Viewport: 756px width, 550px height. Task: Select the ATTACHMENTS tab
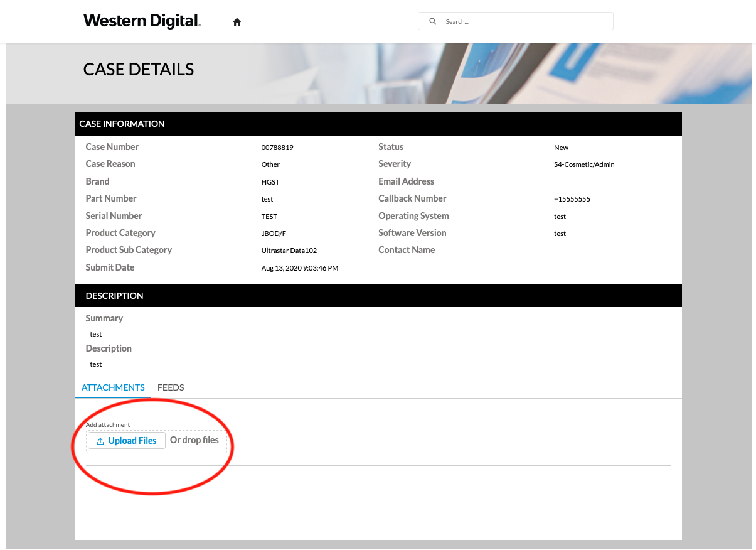113,387
